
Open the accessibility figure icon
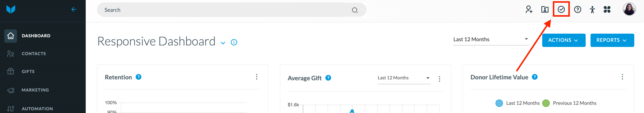pyautogui.click(x=592, y=10)
